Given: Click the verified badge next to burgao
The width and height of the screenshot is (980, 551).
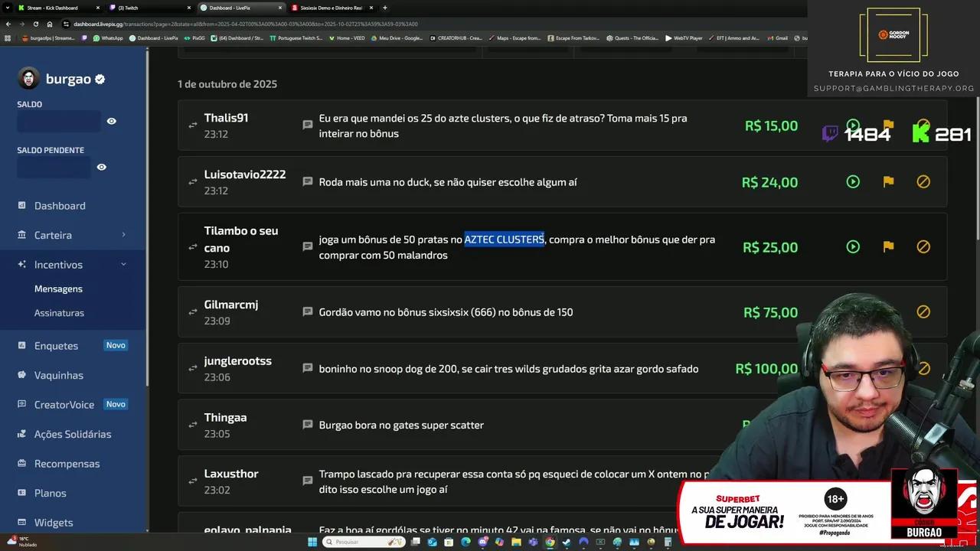Looking at the screenshot, I should (100, 79).
